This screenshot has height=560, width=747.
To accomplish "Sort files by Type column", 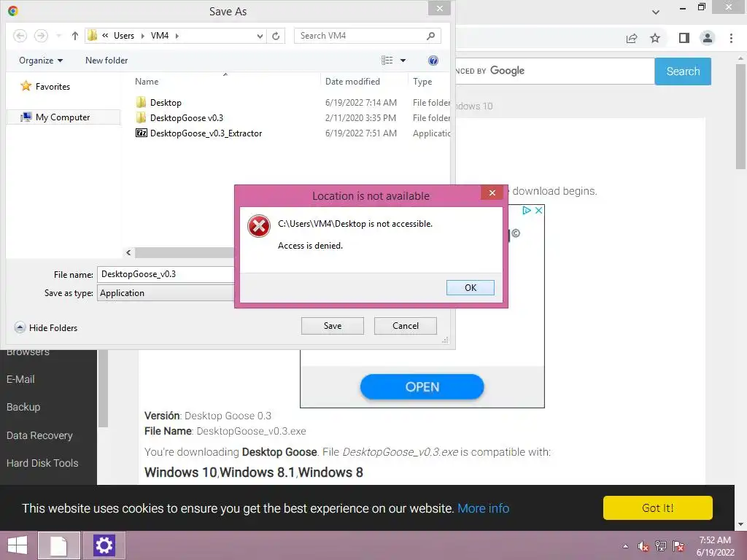I will (422, 82).
